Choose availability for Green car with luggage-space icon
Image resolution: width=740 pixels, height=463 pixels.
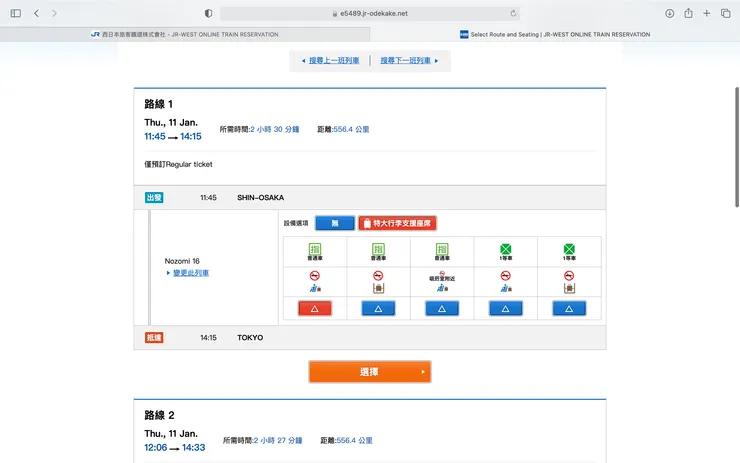569,309
